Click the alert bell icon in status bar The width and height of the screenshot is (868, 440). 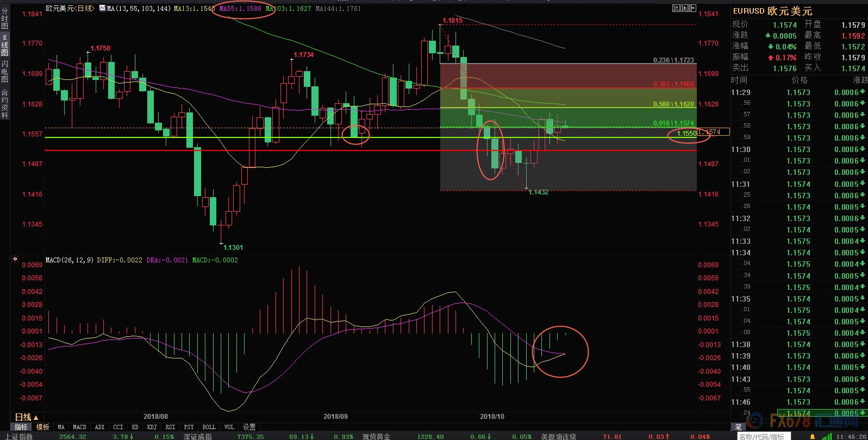[813, 437]
